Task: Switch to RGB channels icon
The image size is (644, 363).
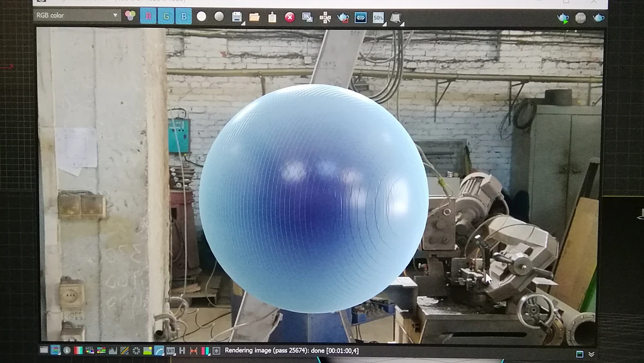Action: 130,16
